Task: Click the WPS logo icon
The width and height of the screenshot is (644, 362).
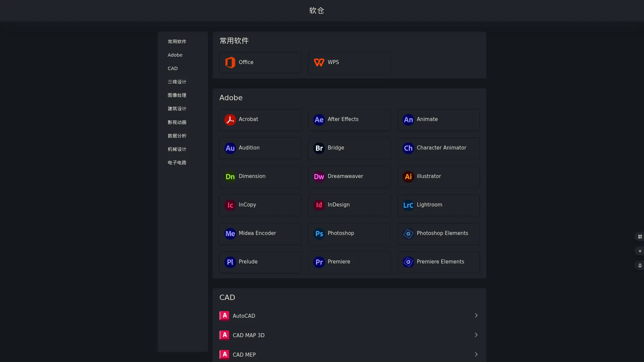Action: coord(319,62)
